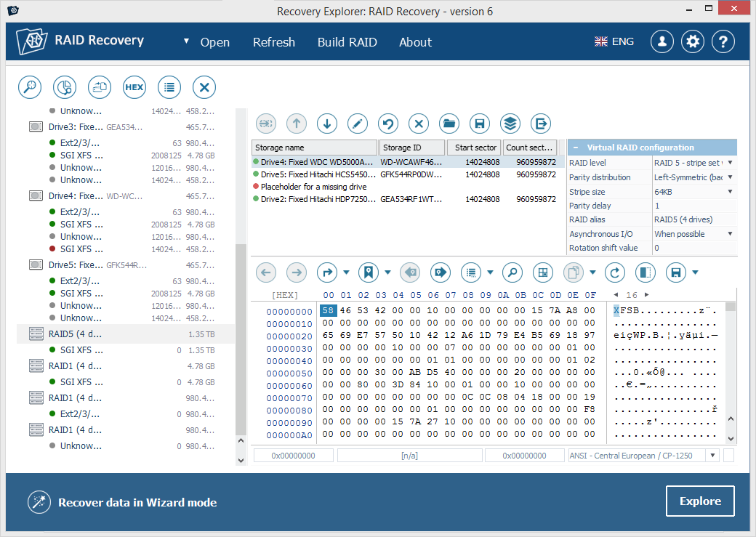The image size is (756, 537).
Task: Click the user account icon in header
Action: pos(662,41)
